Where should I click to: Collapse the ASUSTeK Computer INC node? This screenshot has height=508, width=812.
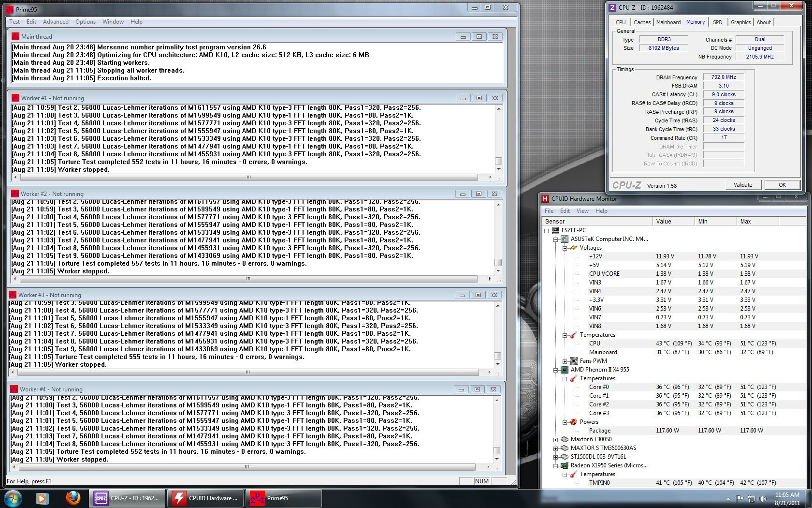click(x=556, y=239)
